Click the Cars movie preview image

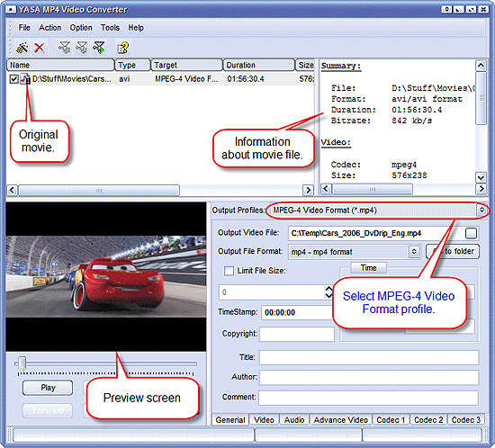tap(106, 277)
